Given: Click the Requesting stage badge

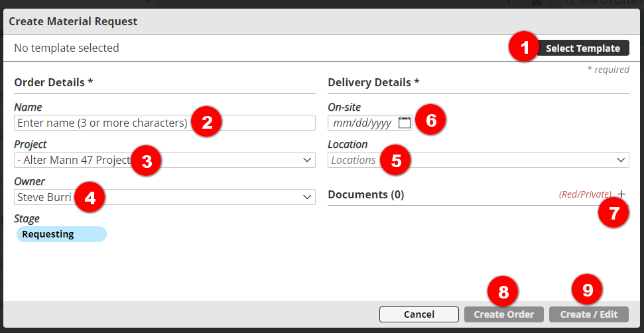Looking at the screenshot, I should click(60, 234).
